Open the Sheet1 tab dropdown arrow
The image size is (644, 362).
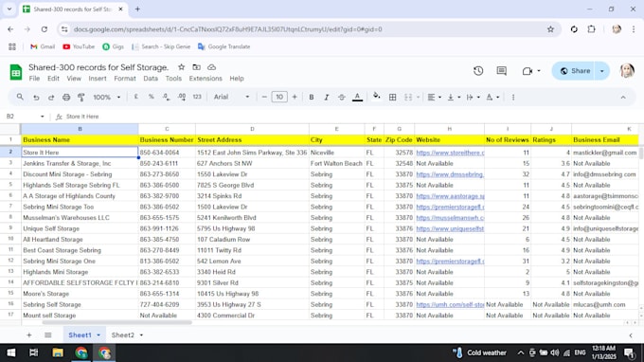pos(98,335)
